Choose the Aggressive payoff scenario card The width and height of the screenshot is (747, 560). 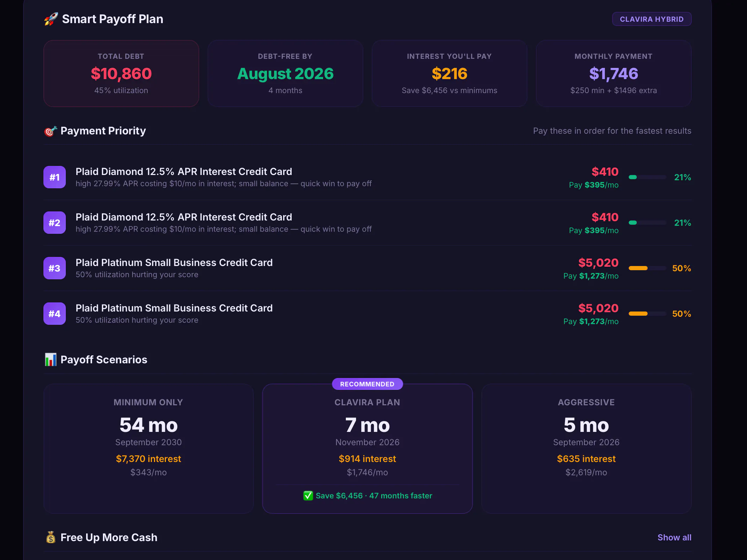pyautogui.click(x=586, y=448)
